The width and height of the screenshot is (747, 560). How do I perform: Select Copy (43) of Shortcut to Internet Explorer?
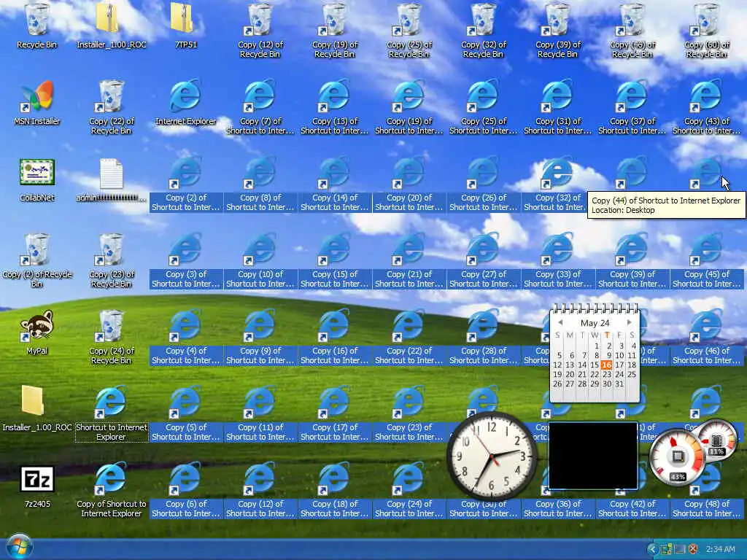tap(706, 108)
